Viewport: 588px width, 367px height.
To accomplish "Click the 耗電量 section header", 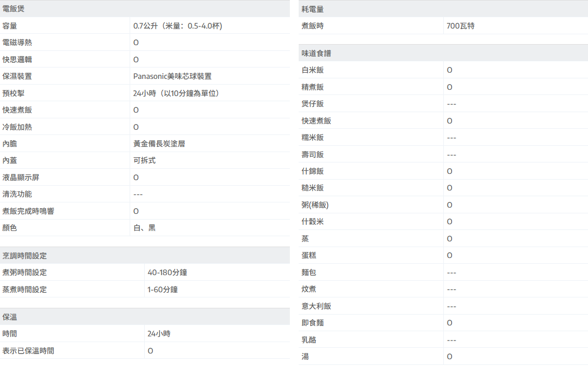I will (x=313, y=9).
